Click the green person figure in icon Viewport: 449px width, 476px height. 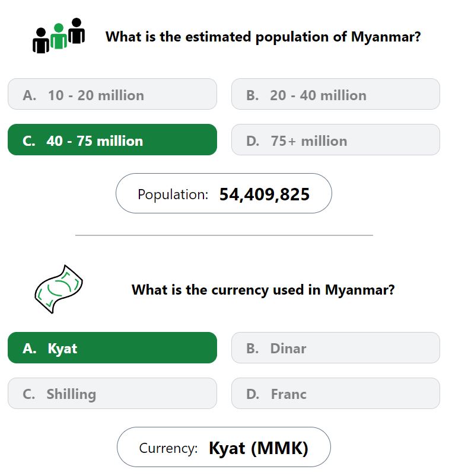coord(59,36)
